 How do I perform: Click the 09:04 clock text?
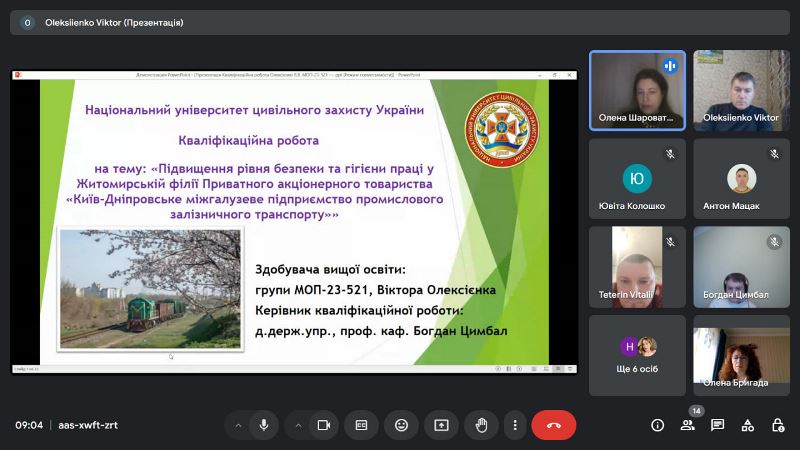[29, 425]
